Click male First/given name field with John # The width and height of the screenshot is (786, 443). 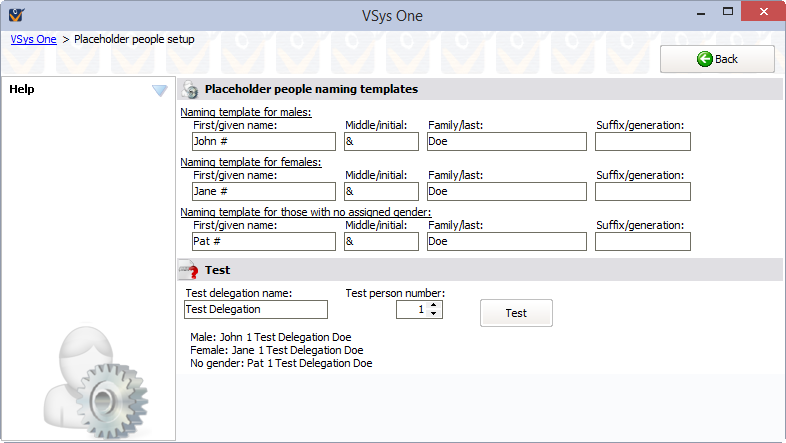[x=263, y=142]
